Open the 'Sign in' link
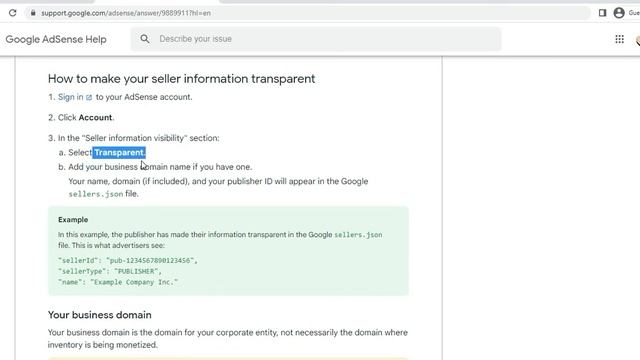This screenshot has height=360, width=640. click(71, 97)
